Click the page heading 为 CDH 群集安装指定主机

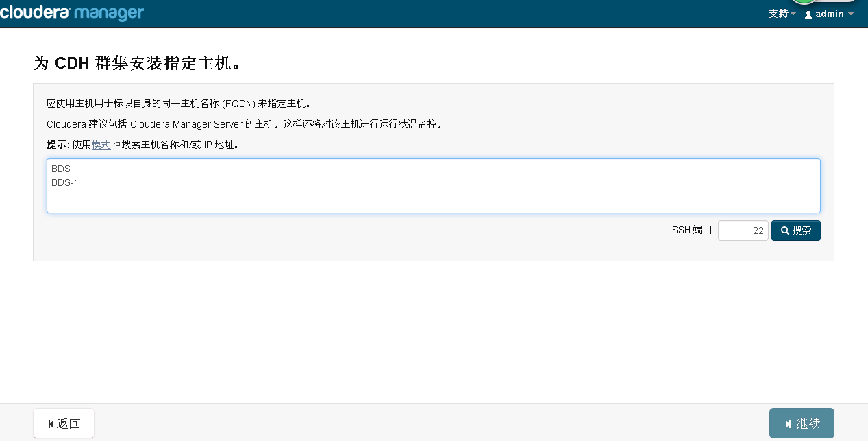point(138,63)
